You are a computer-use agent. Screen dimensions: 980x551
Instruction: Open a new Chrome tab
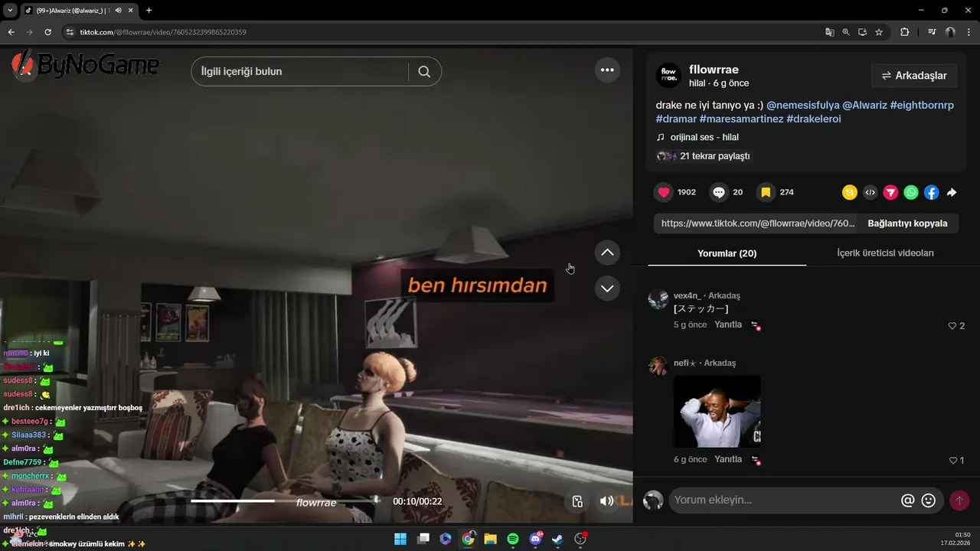pyautogui.click(x=149, y=10)
